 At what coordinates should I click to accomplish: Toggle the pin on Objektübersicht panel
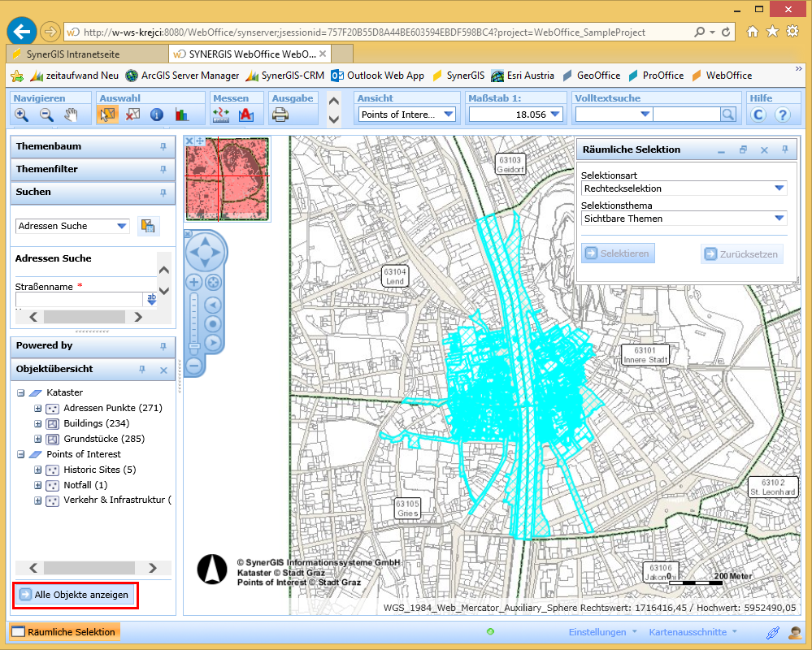click(142, 370)
